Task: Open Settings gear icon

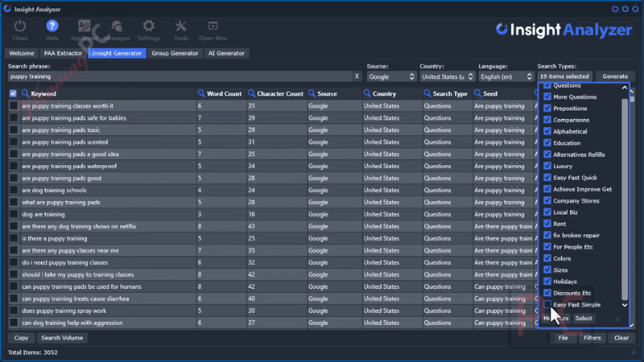Action: pyautogui.click(x=149, y=27)
